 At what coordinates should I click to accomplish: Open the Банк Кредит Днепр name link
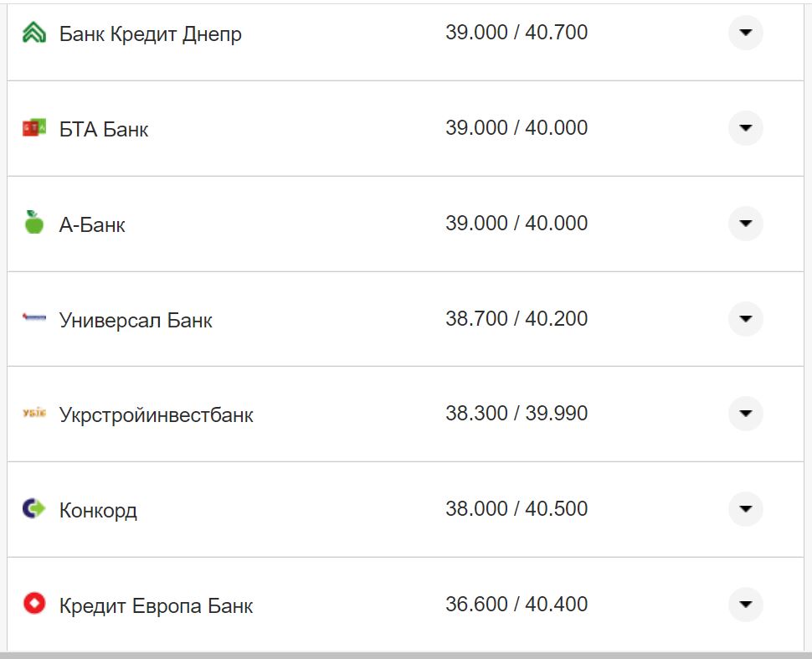pos(151,34)
